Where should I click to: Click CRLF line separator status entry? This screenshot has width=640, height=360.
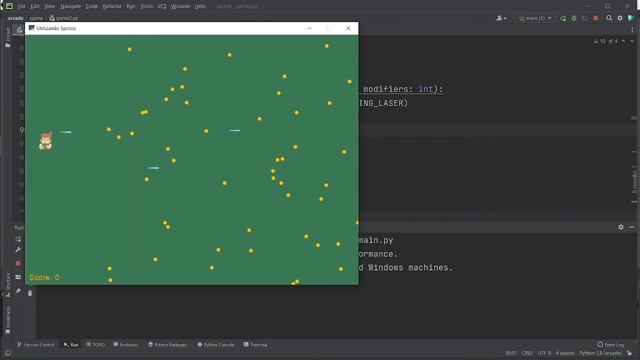pos(527,353)
